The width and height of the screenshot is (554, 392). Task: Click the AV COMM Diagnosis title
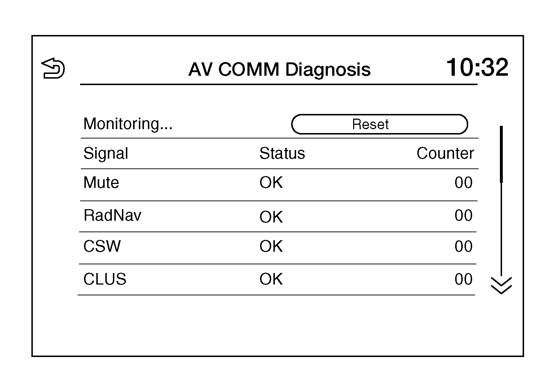(x=279, y=69)
